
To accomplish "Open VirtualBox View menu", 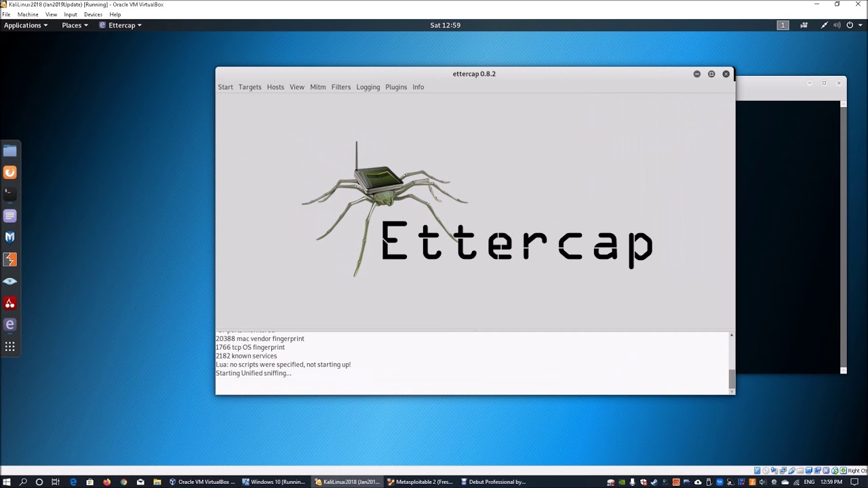I will [52, 14].
